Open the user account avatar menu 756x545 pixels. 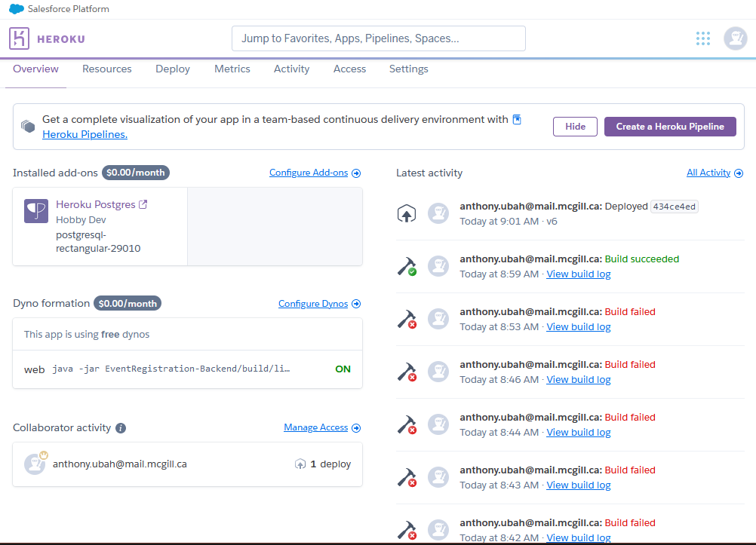point(735,38)
